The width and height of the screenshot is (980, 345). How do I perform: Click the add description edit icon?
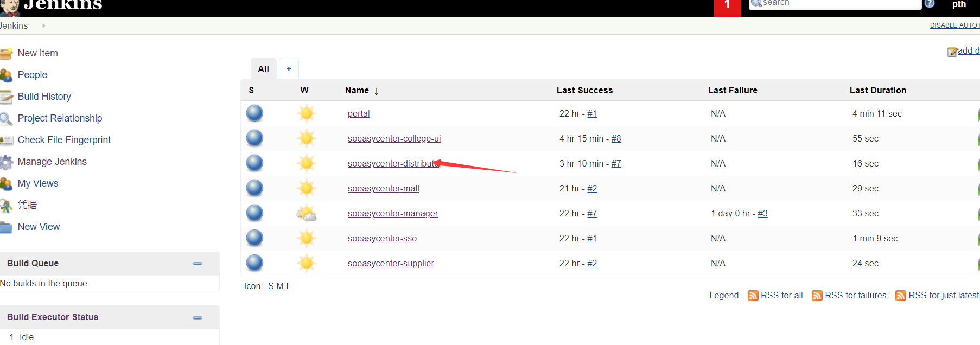coord(952,52)
